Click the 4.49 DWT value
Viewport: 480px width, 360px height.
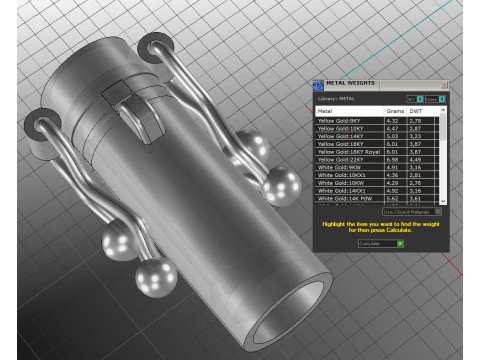point(415,160)
